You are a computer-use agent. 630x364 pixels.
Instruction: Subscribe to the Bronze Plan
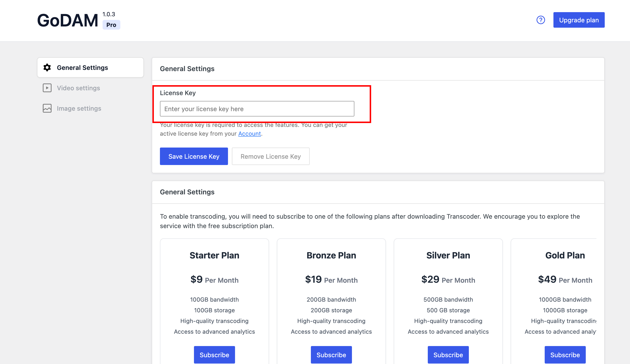[x=331, y=355]
